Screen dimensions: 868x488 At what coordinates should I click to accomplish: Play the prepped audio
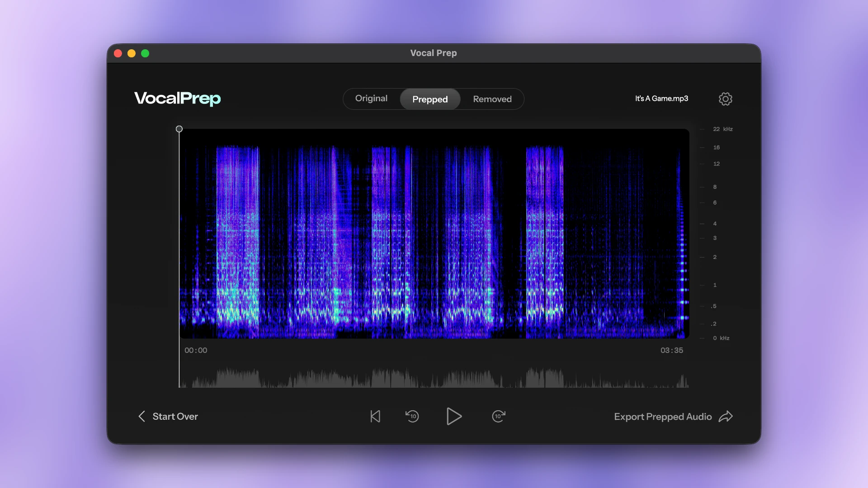454,416
